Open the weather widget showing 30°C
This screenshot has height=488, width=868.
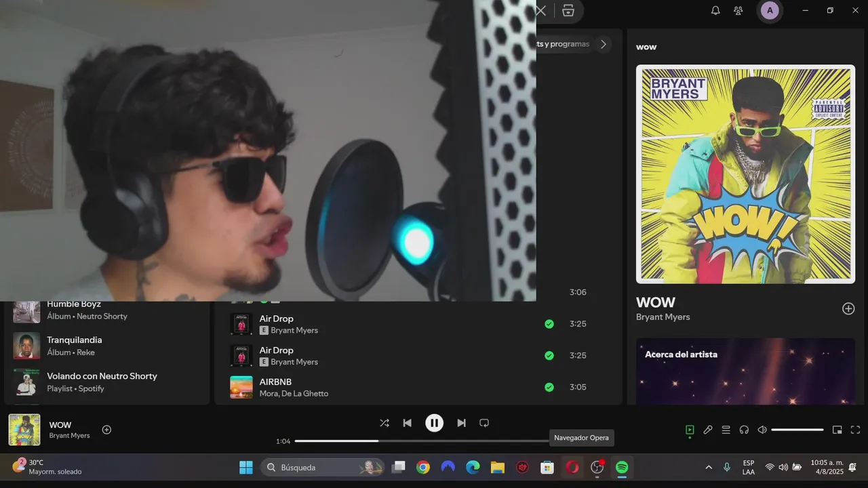(47, 467)
